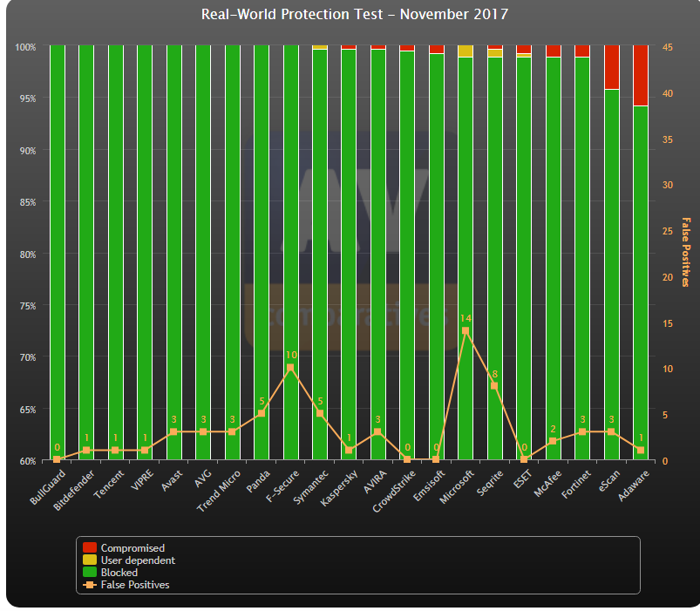700x611 pixels.
Task: Click the 60% left axis label
Action: (x=27, y=461)
